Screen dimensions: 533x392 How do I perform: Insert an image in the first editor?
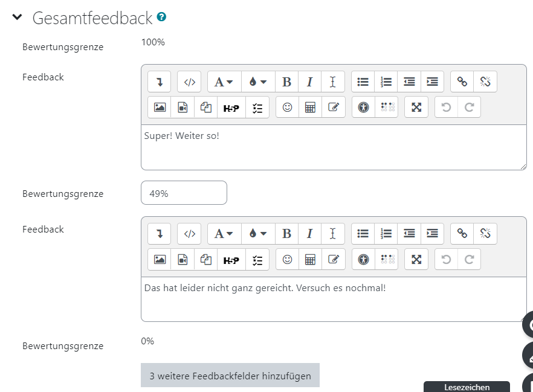[160, 108]
